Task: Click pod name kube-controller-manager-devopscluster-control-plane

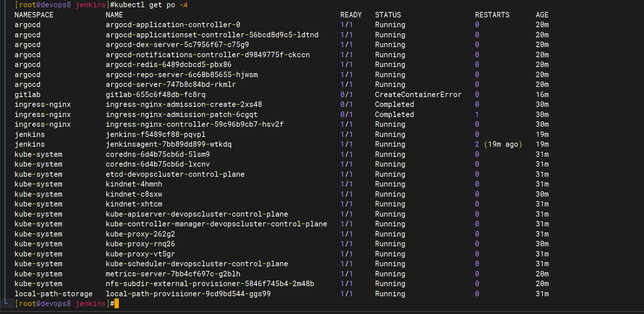Action: tap(217, 224)
